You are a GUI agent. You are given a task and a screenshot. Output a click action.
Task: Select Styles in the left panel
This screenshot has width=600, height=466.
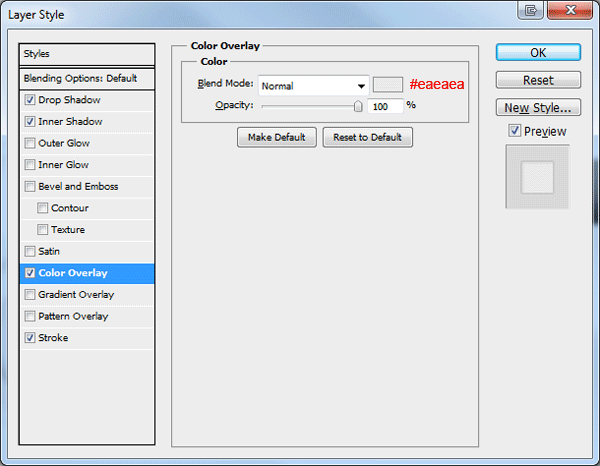tap(36, 54)
